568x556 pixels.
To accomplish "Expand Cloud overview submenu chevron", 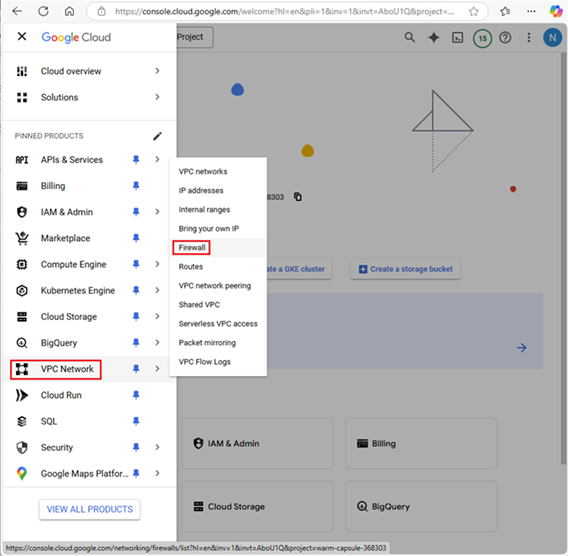I will point(157,71).
